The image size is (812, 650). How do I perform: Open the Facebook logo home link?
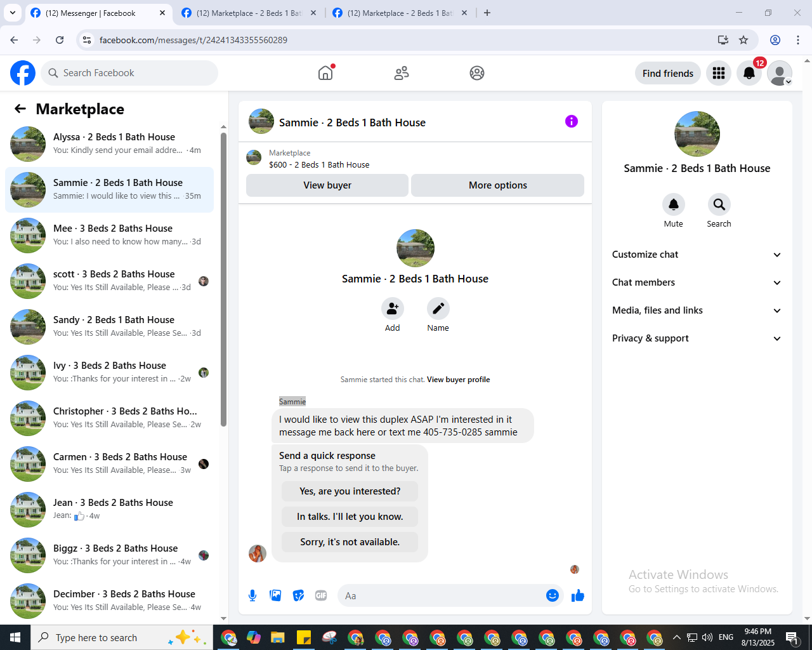point(23,73)
